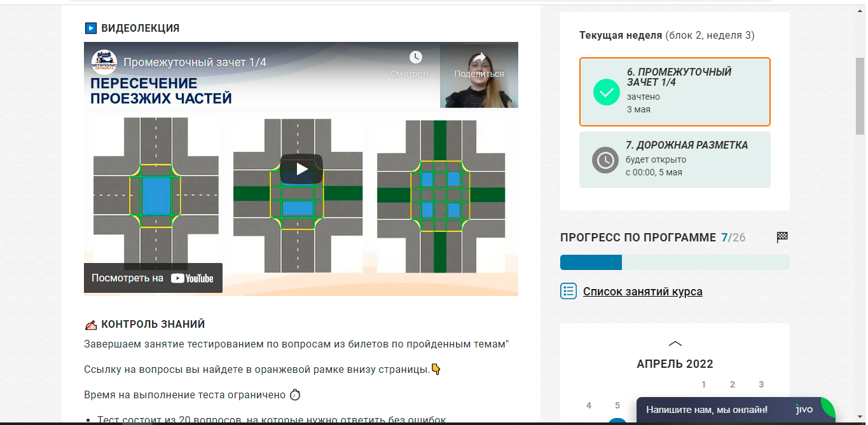Screen dimensions: 868x425
Task: Open lesson 7 Дорожная разметка card
Action: pyautogui.click(x=675, y=159)
